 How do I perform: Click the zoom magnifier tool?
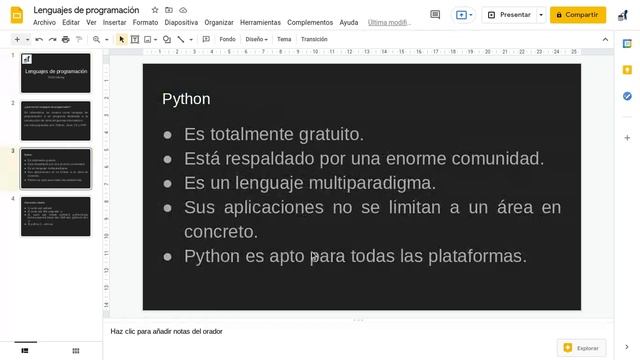pos(96,39)
